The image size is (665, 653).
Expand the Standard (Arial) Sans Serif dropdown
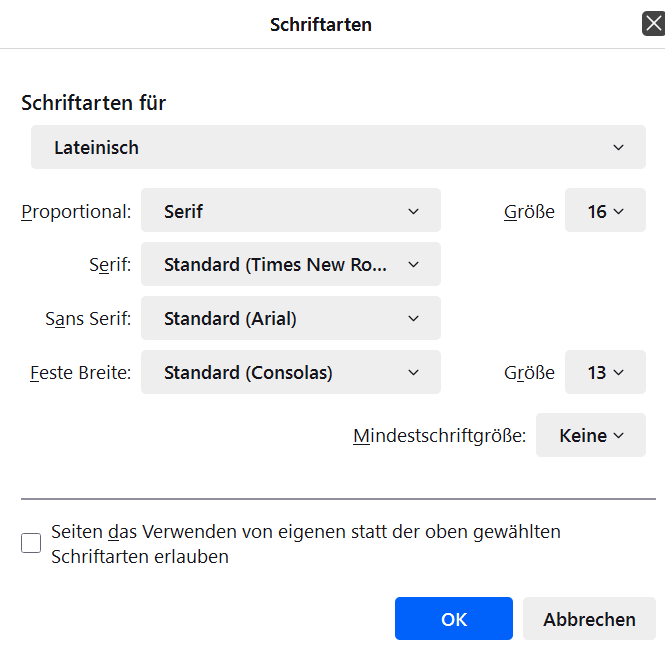click(290, 319)
